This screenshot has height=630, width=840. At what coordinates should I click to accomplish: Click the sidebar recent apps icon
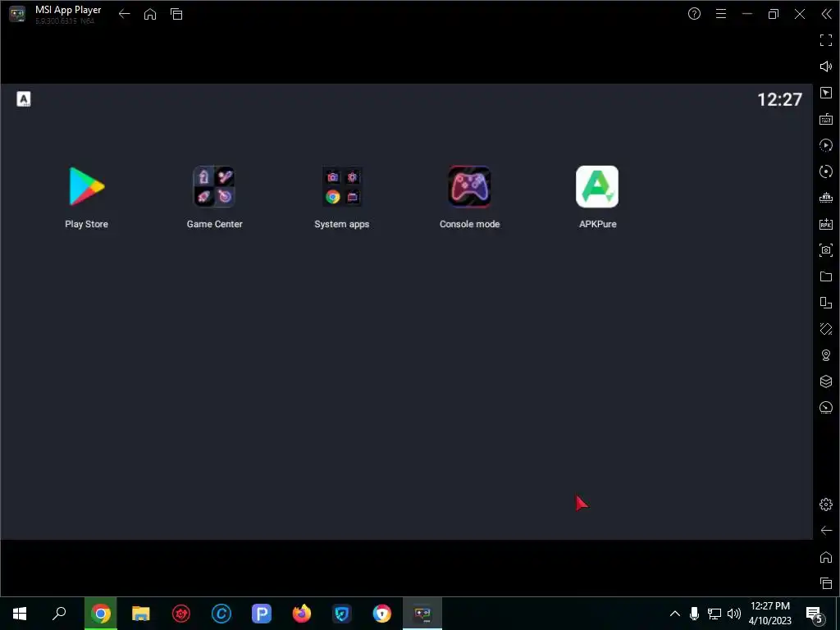[x=826, y=583]
